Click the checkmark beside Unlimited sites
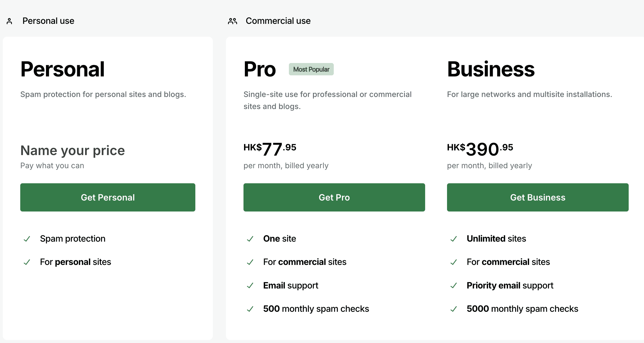Viewport: 644px width, 343px height. pyautogui.click(x=454, y=239)
